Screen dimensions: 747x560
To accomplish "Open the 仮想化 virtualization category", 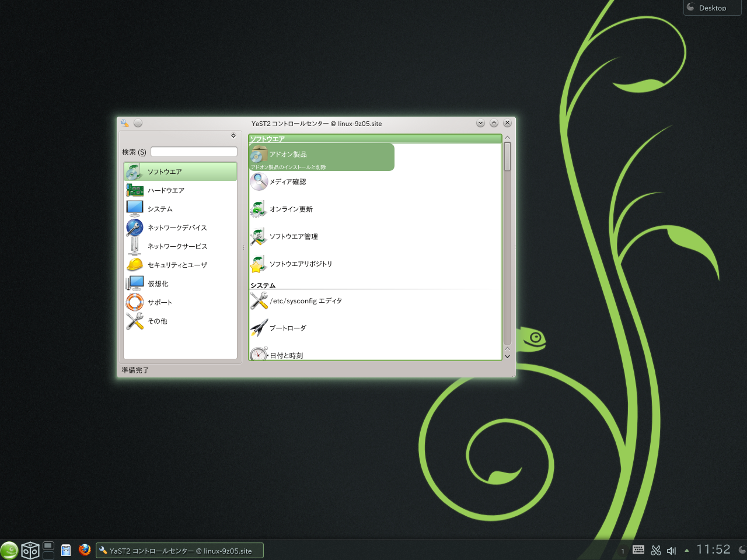I will click(180, 283).
